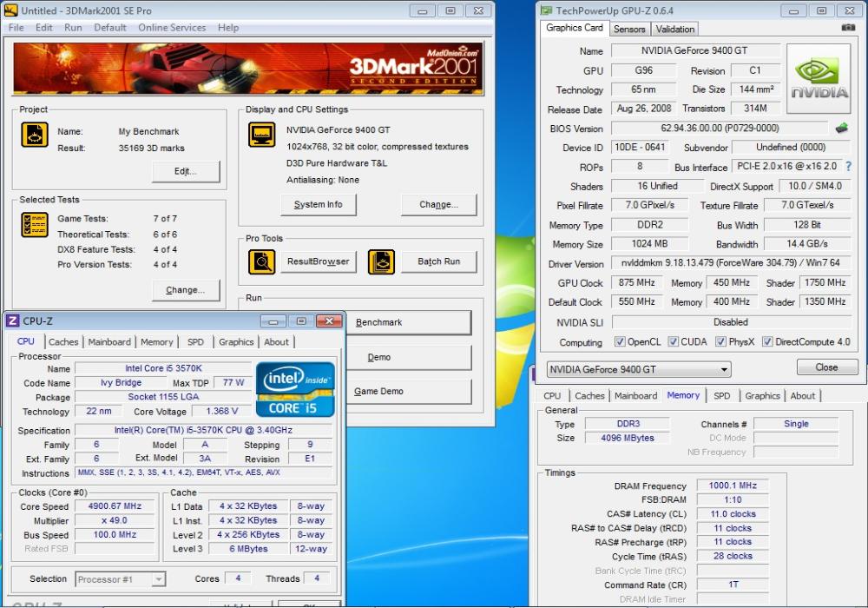The image size is (868, 608).
Task: Switch to the Caches tab in front CPU-Z window
Action: [63, 342]
